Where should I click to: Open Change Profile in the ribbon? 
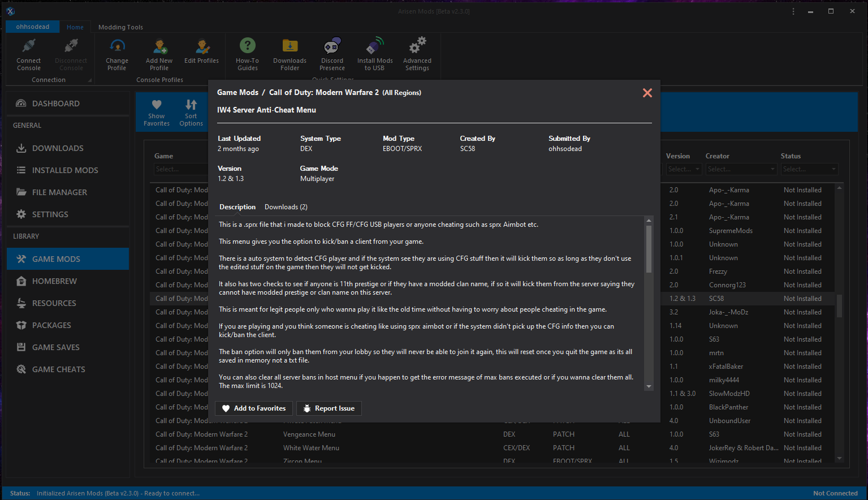117,55
